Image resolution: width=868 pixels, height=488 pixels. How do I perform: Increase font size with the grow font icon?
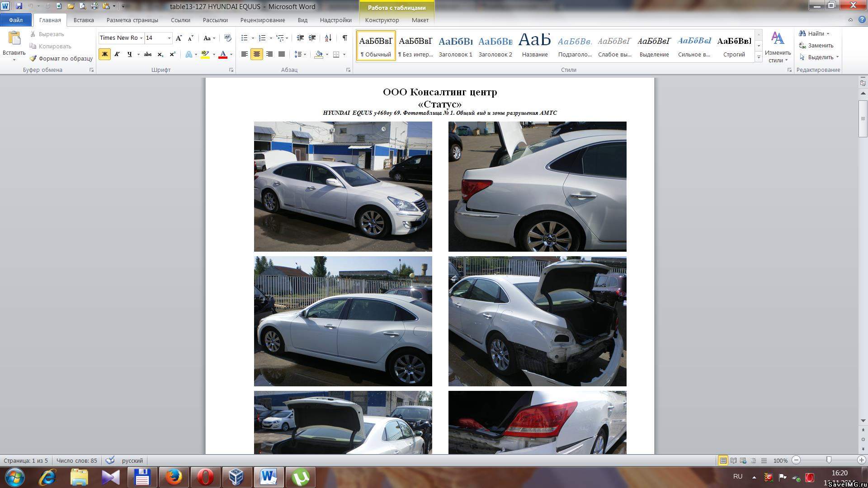[x=179, y=38]
